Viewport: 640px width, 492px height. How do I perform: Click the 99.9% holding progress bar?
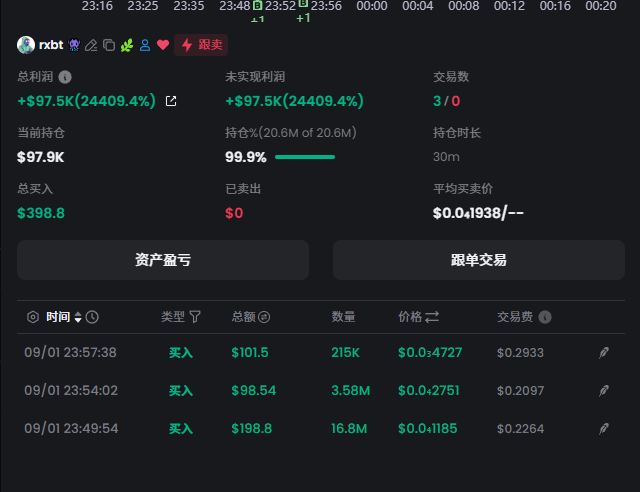click(x=305, y=157)
